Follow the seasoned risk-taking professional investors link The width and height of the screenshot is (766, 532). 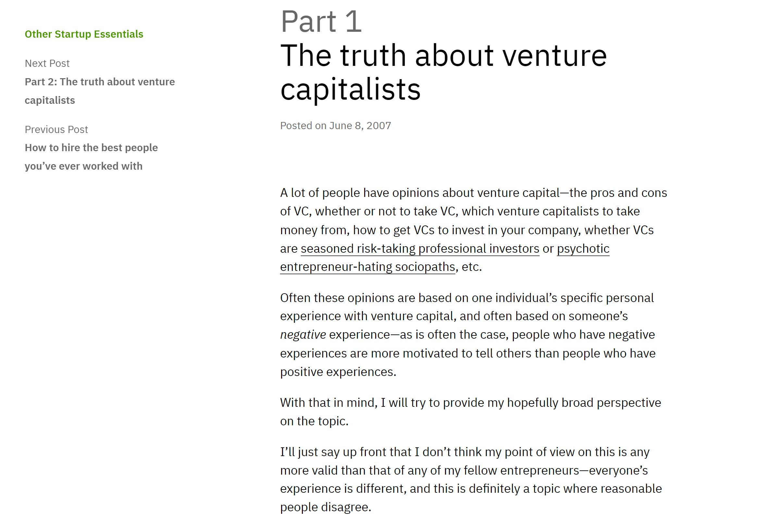[420, 249]
